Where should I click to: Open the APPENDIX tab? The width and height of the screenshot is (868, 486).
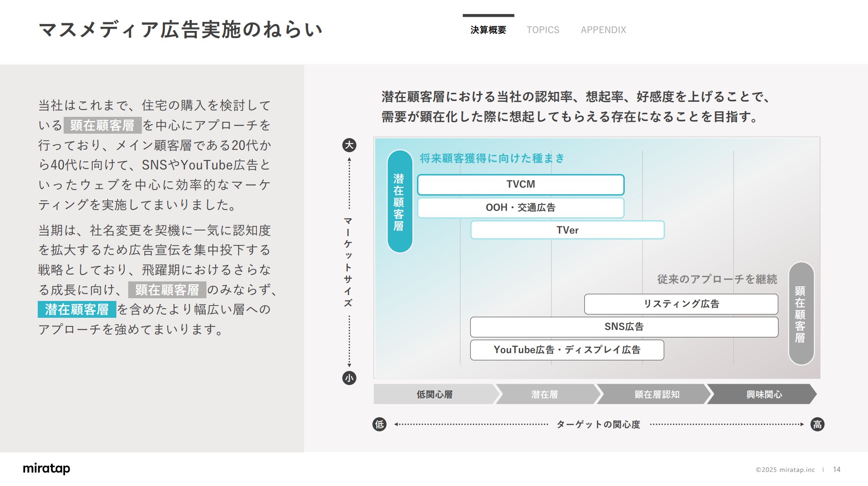[603, 30]
